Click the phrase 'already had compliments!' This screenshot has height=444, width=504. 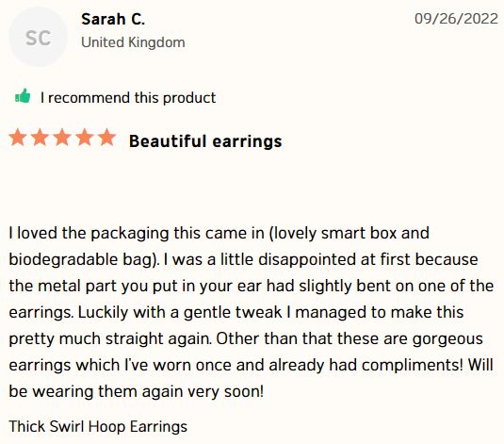tap(366, 365)
